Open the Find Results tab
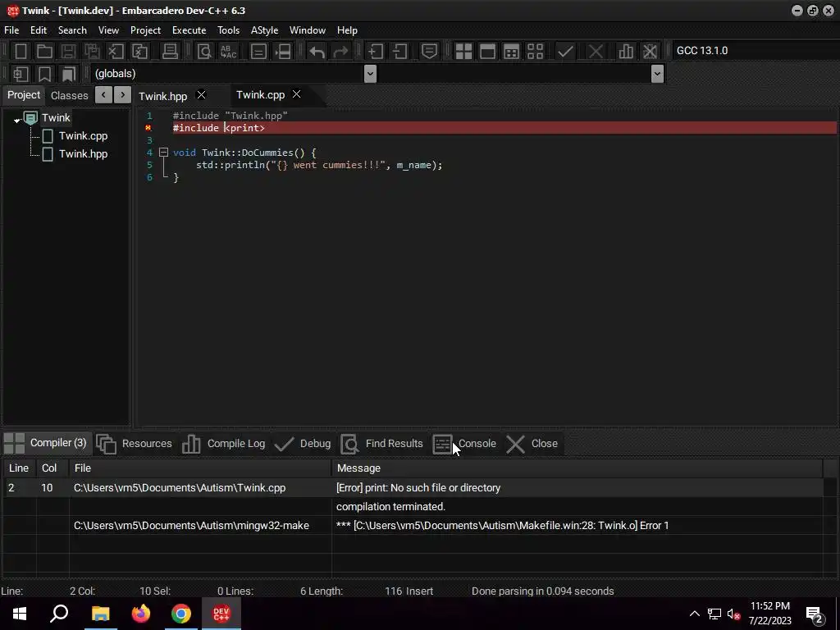Image resolution: width=840 pixels, height=630 pixels. pos(382,444)
